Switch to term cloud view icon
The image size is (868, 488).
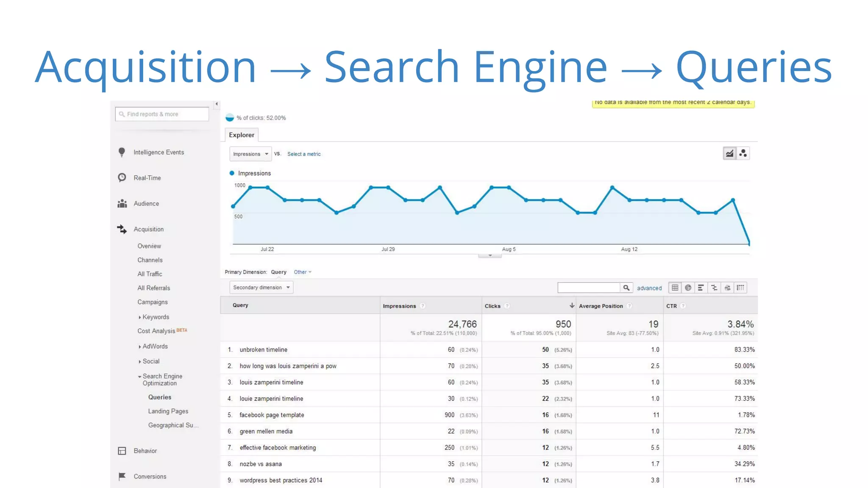(x=727, y=288)
